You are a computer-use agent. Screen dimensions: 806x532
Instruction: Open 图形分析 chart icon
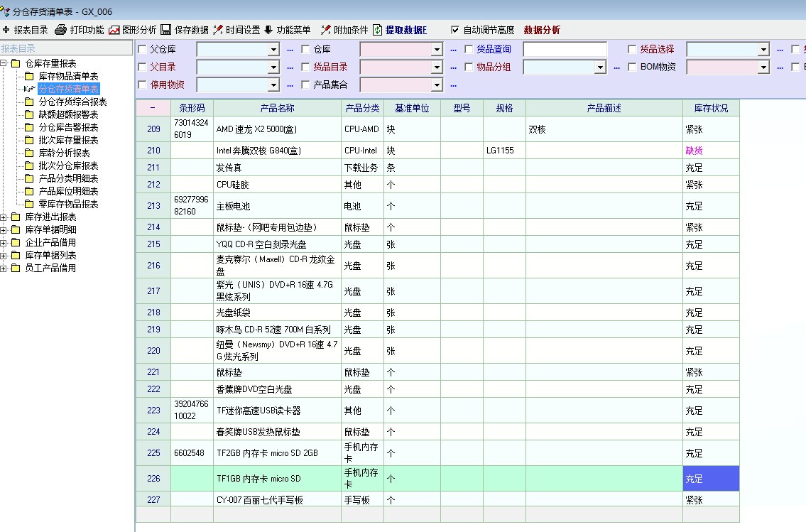coord(114,30)
